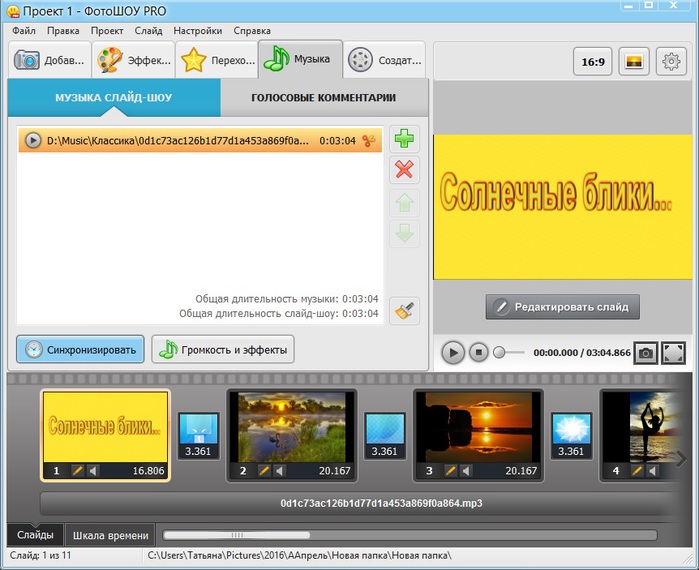This screenshot has height=570, width=699.
Task: Open the Файл menu
Action: click(24, 31)
